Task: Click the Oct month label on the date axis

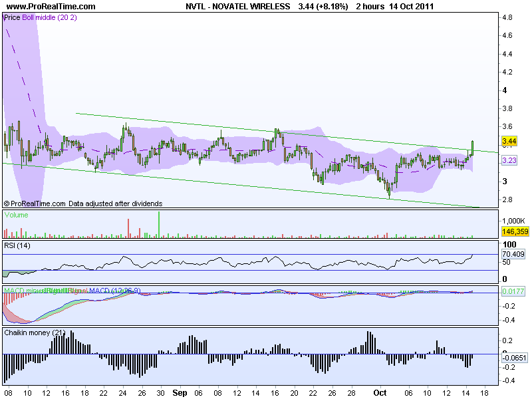Action: 380,393
